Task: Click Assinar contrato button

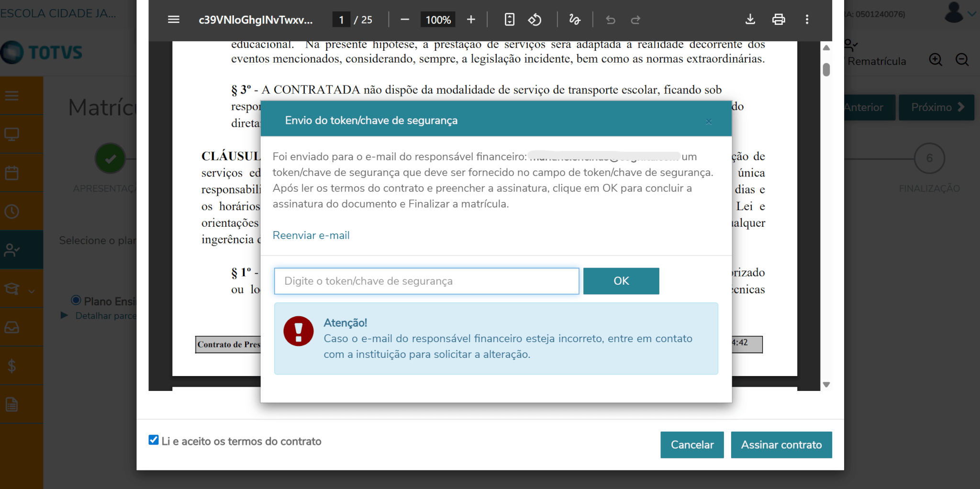Action: point(781,445)
